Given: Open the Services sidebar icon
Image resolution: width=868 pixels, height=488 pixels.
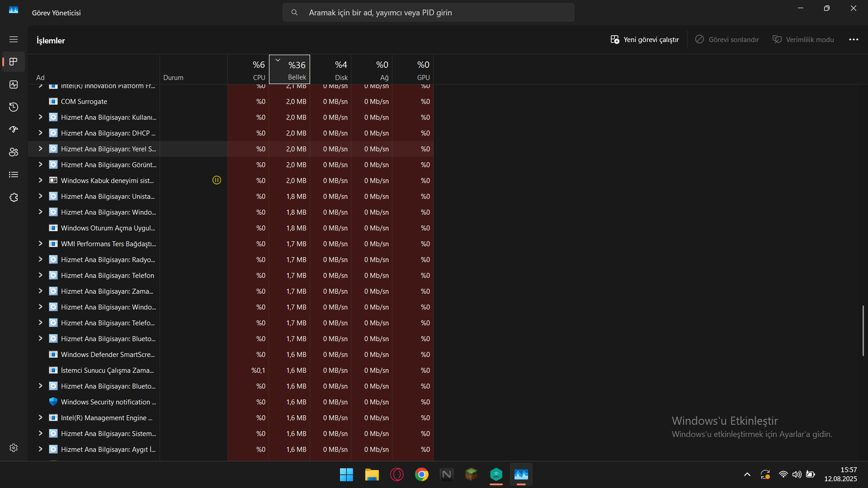Looking at the screenshot, I should tap(14, 197).
